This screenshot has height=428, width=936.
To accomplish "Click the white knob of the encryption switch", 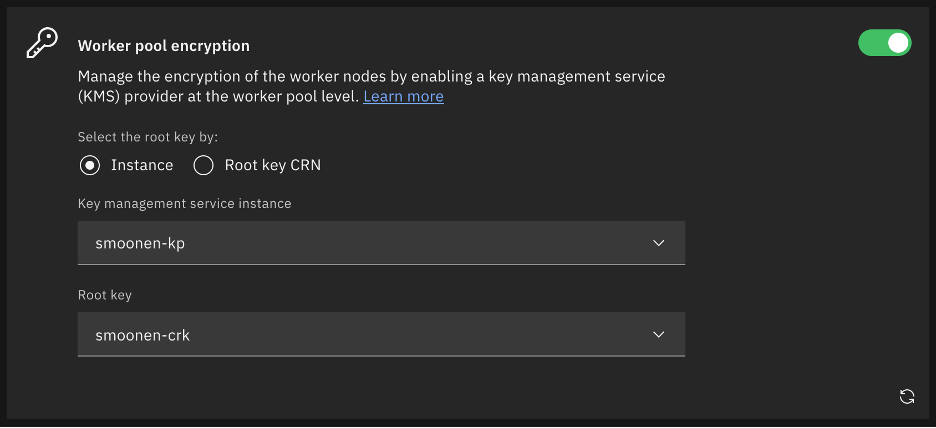I will [897, 43].
